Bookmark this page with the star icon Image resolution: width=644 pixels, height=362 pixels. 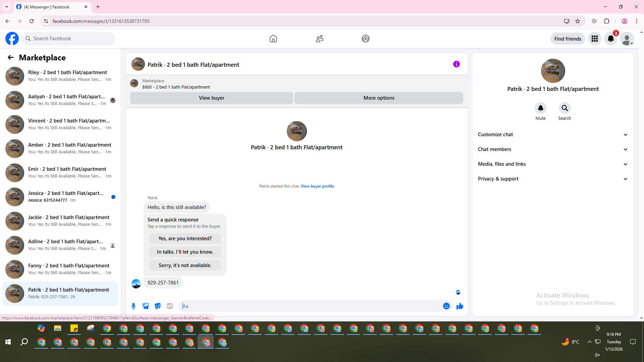578,21
